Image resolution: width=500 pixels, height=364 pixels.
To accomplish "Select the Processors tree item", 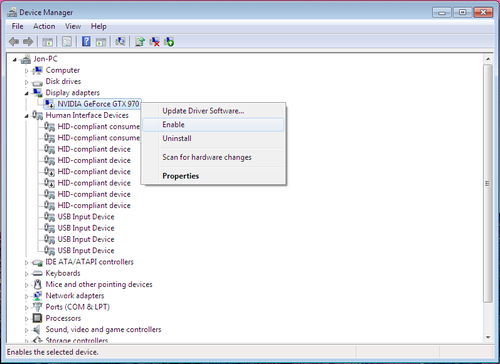I will point(63,318).
